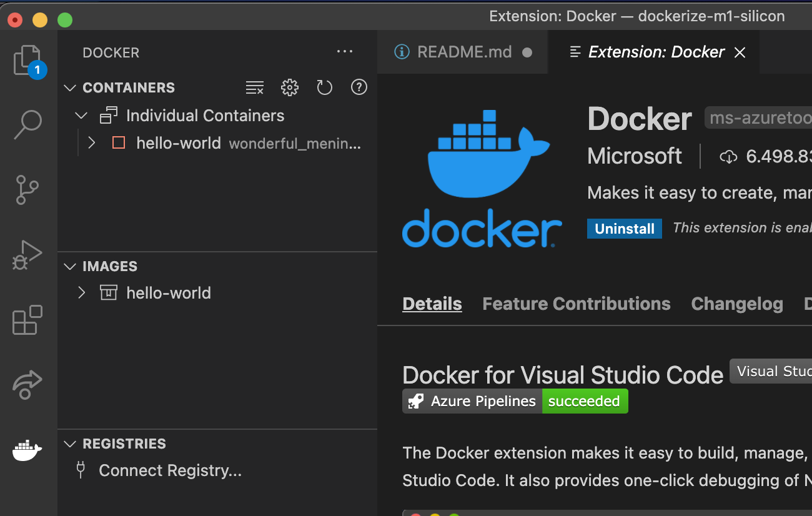Viewport: 812px width, 516px height.
Task: Click the macOS green zoom button
Action: tap(65, 20)
